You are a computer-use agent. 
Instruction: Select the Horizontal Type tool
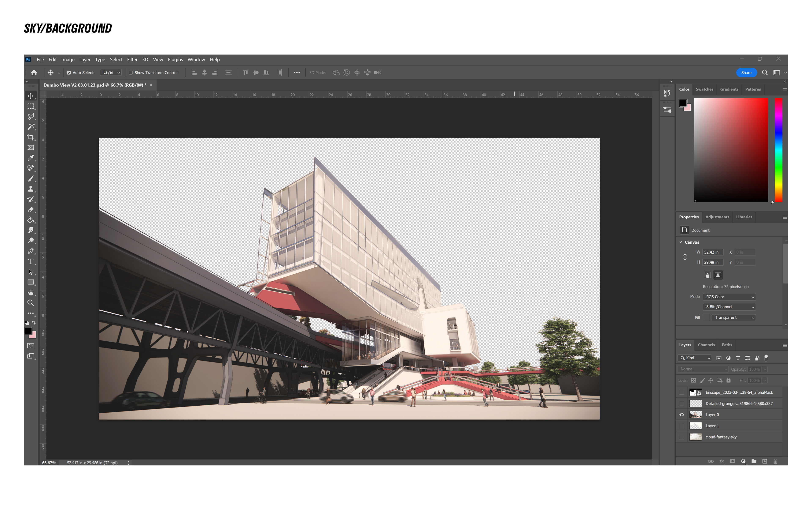point(31,262)
